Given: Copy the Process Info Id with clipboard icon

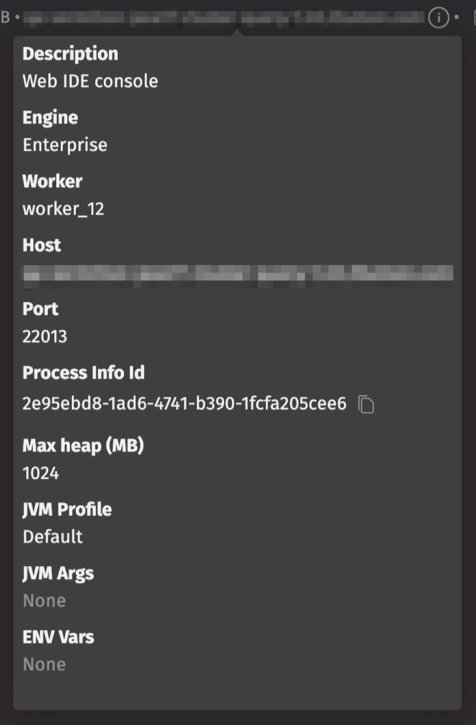Looking at the screenshot, I should tap(366, 404).
